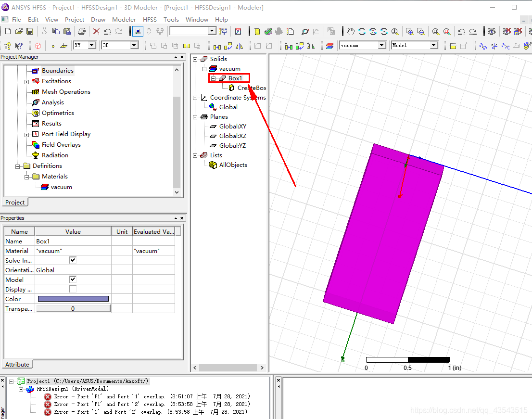Fit all contents in view icon
Screen dimensions: 532x419
click(436, 32)
